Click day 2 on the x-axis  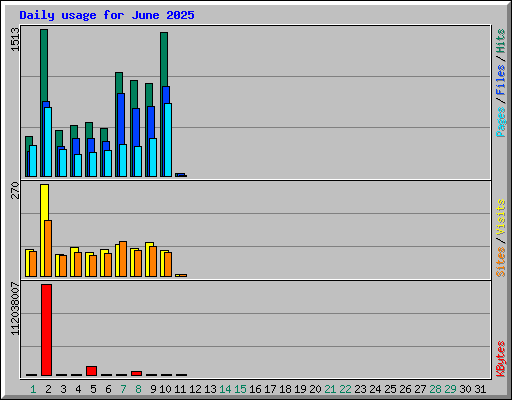point(48,389)
